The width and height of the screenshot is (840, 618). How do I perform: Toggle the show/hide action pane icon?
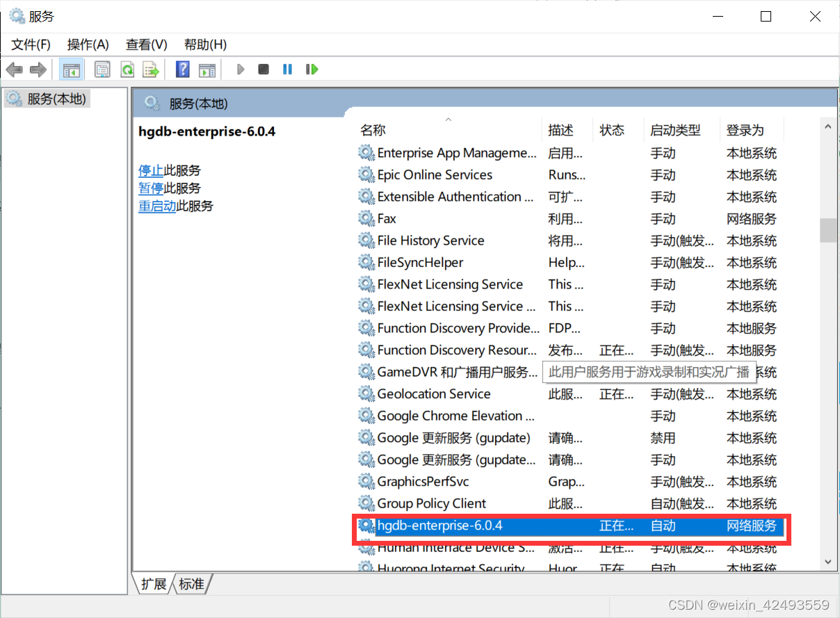point(207,70)
